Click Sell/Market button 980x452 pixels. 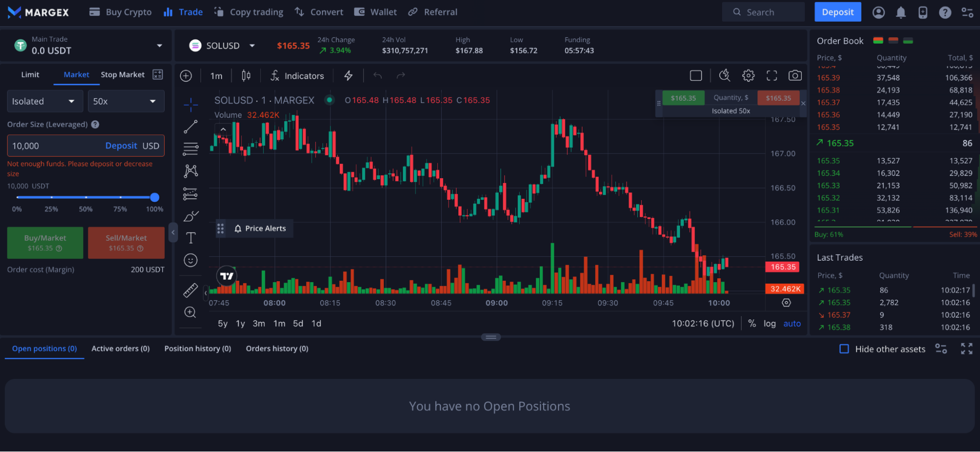tap(126, 243)
